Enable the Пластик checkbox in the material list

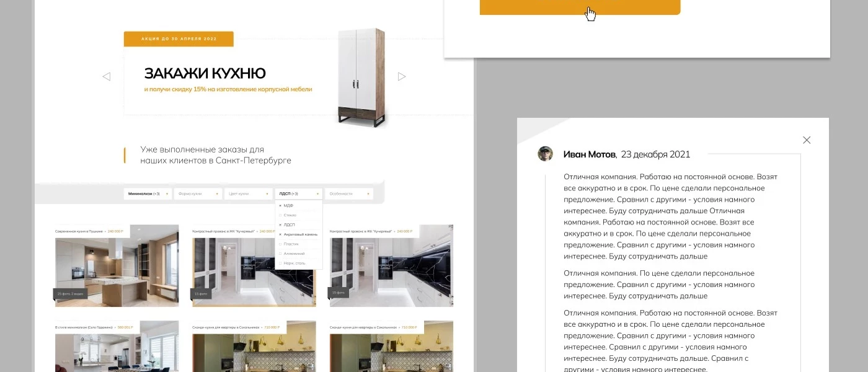(280, 244)
